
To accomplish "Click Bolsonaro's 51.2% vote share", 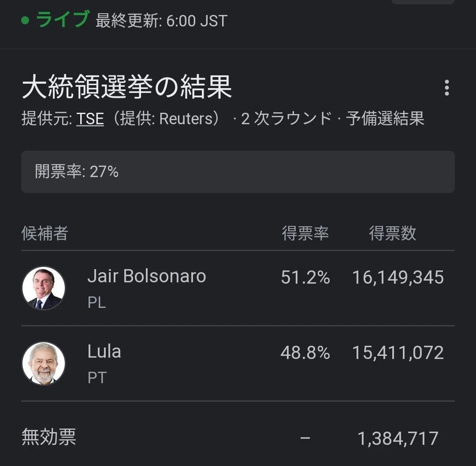I will tap(305, 277).
